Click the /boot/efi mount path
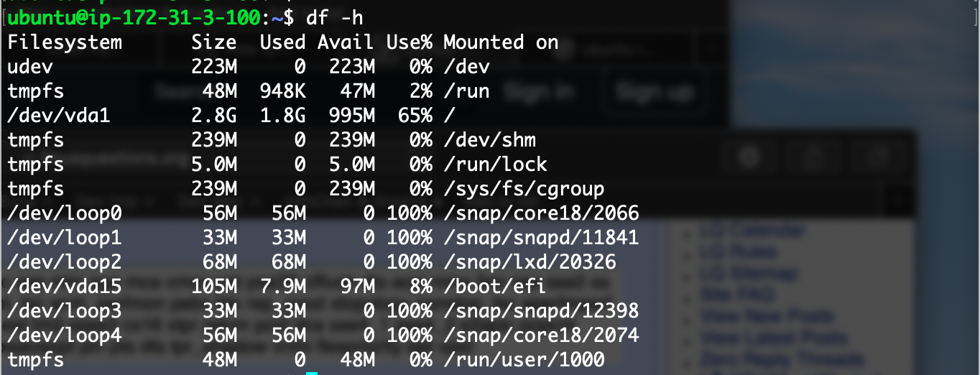The height and width of the screenshot is (375, 980). pos(495,287)
